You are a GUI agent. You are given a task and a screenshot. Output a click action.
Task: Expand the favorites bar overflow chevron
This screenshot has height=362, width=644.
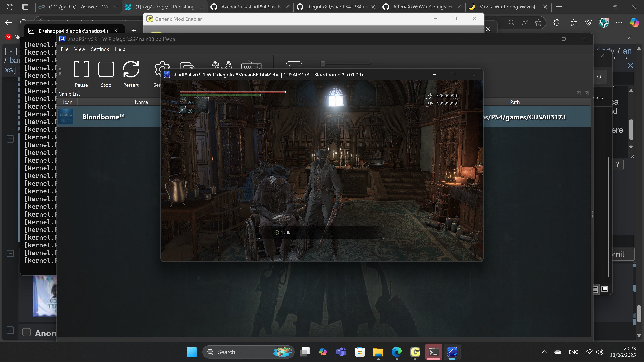tap(629, 37)
